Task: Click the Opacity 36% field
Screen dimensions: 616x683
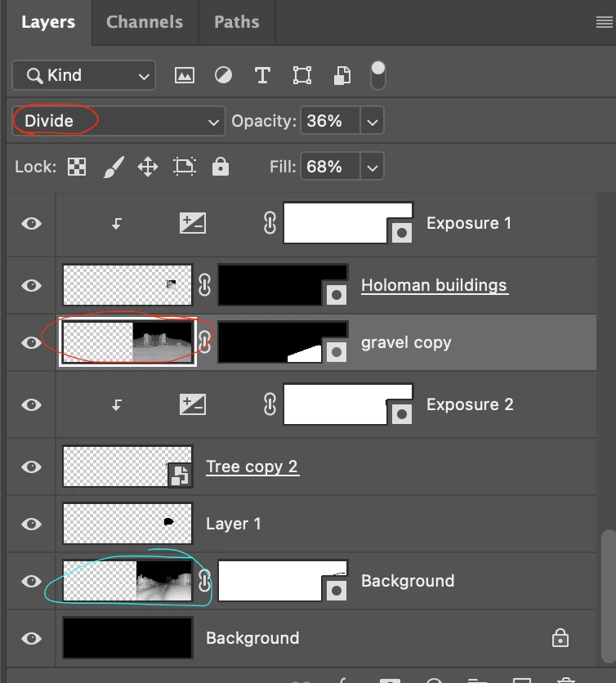Action: click(x=330, y=121)
